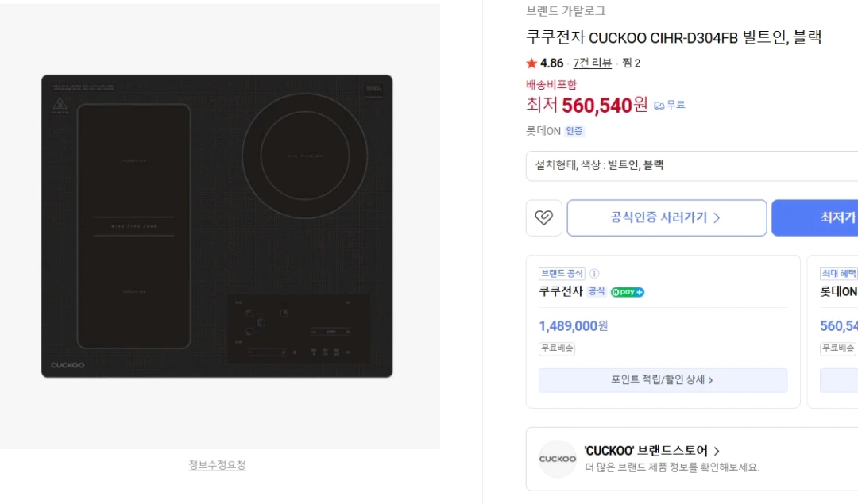
Task: Select the 쿠쿠전자 seller price 1,489,000원
Action: click(x=574, y=326)
